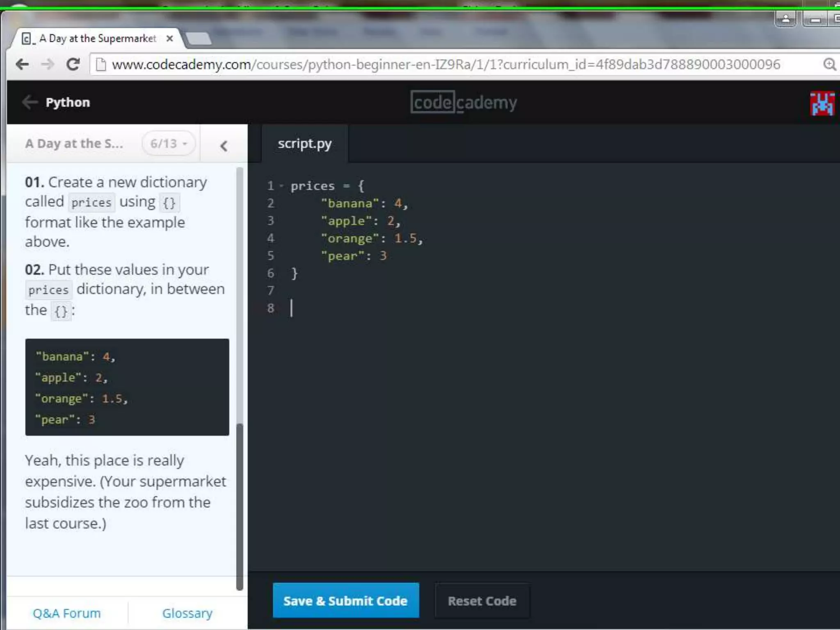
Task: Open the pixel avatar profile icon
Action: [x=822, y=103]
